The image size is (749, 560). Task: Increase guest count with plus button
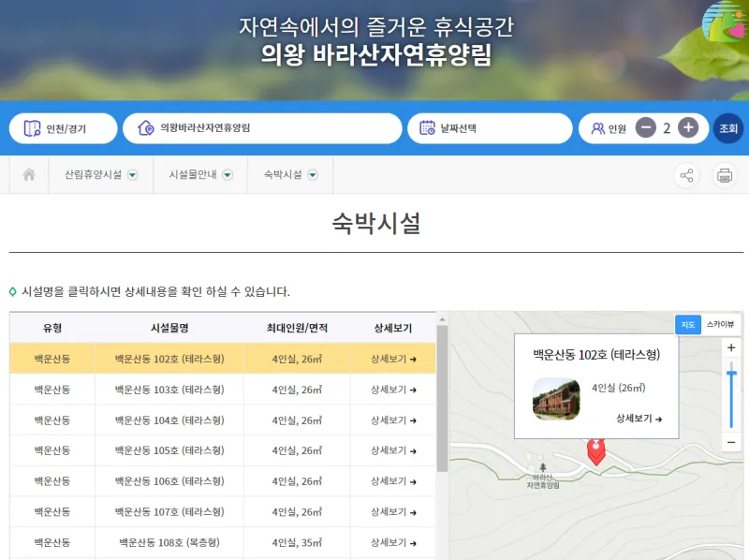[x=688, y=128]
